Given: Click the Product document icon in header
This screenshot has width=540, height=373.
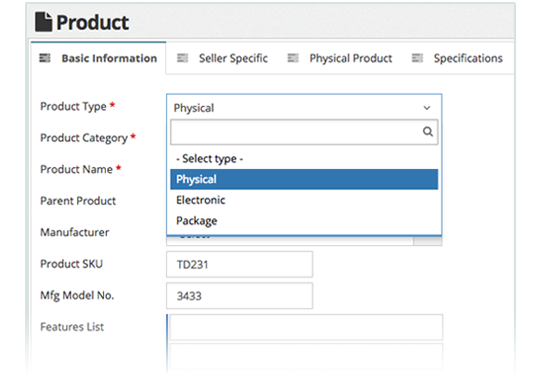Looking at the screenshot, I should [x=44, y=22].
